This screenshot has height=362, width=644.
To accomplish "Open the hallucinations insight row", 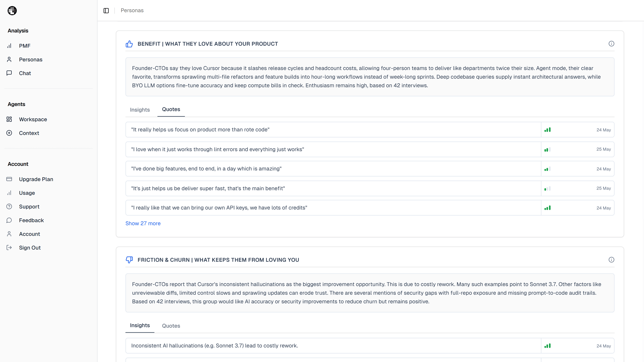I will (x=370, y=346).
